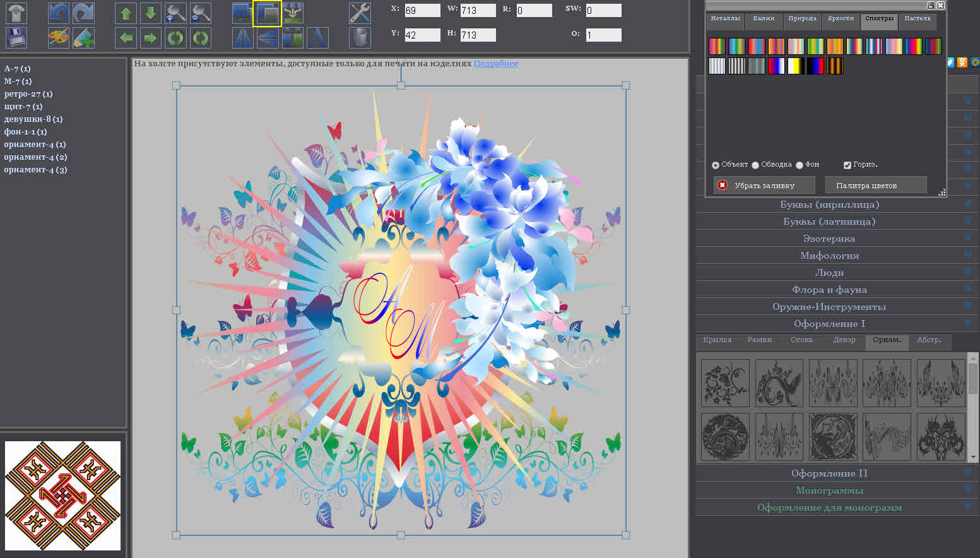The height and width of the screenshot is (558, 980).
Task: Select the orange and black striped swatch
Action: tap(835, 66)
